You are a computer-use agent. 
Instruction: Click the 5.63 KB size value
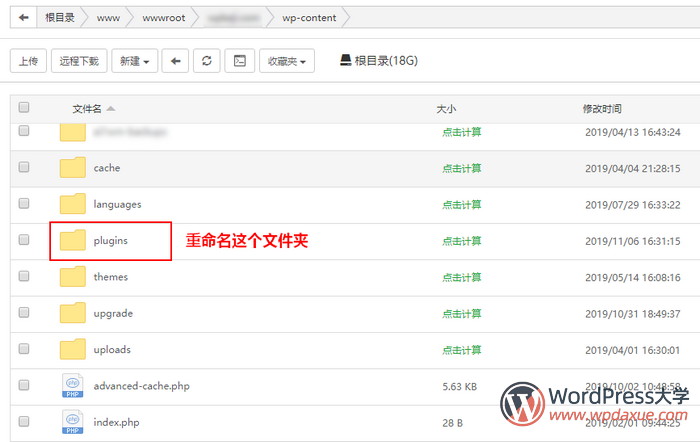pos(459,387)
